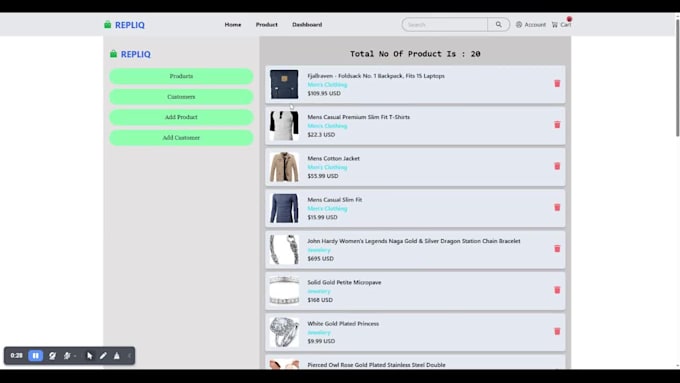
Task: Click the REPLIQ logo in the top navbar
Action: [124, 25]
